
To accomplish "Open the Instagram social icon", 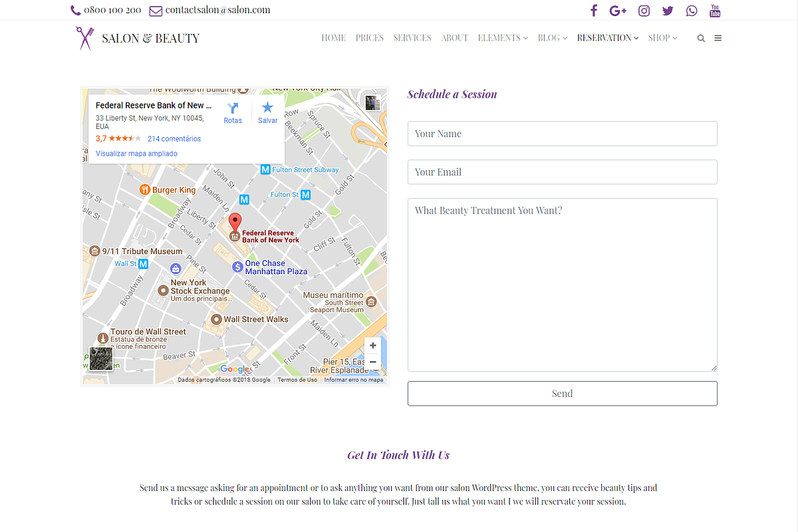I will 644,11.
